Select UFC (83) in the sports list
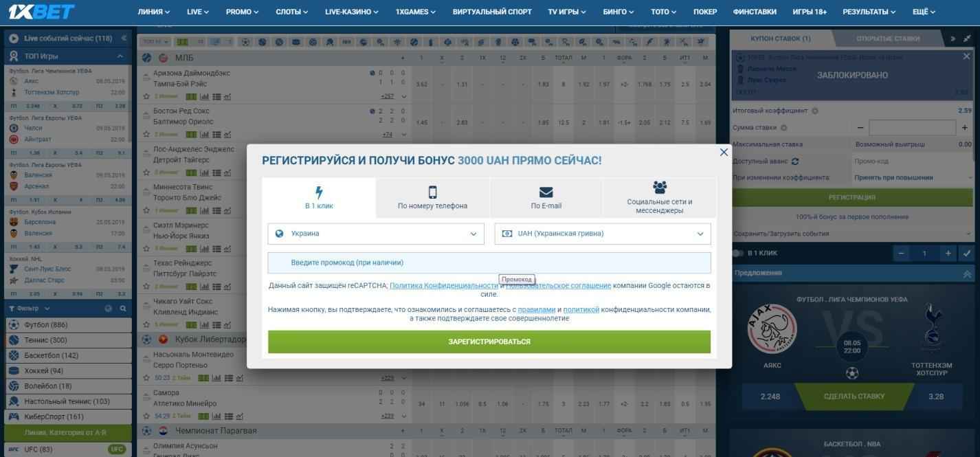This screenshot has height=457, width=980. coord(67,449)
